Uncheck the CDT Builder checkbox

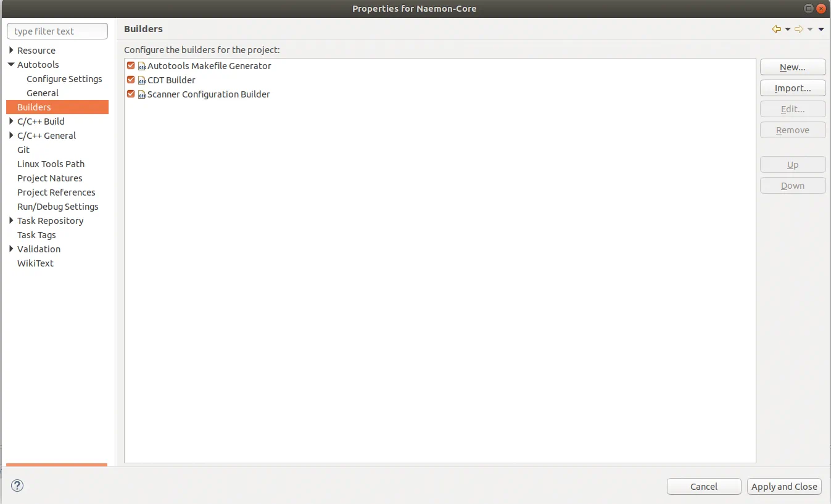coord(131,80)
